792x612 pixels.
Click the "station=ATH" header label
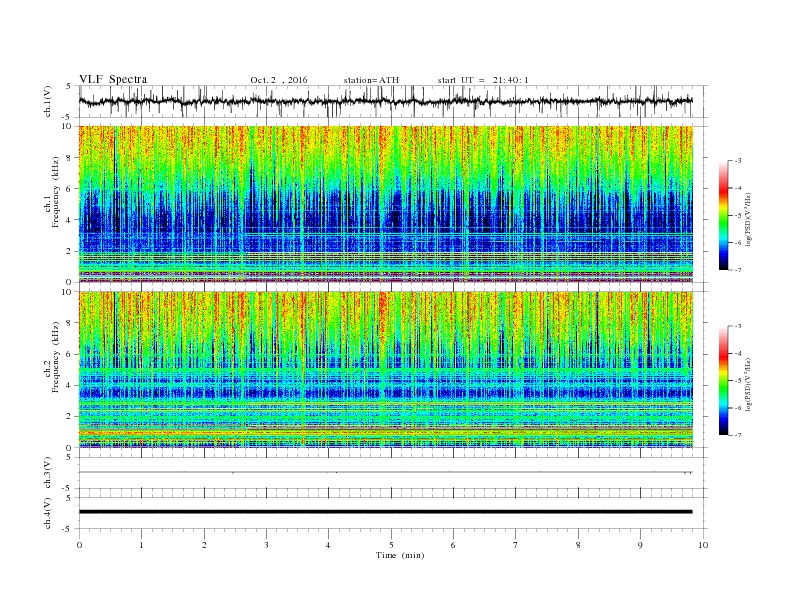tap(371, 80)
